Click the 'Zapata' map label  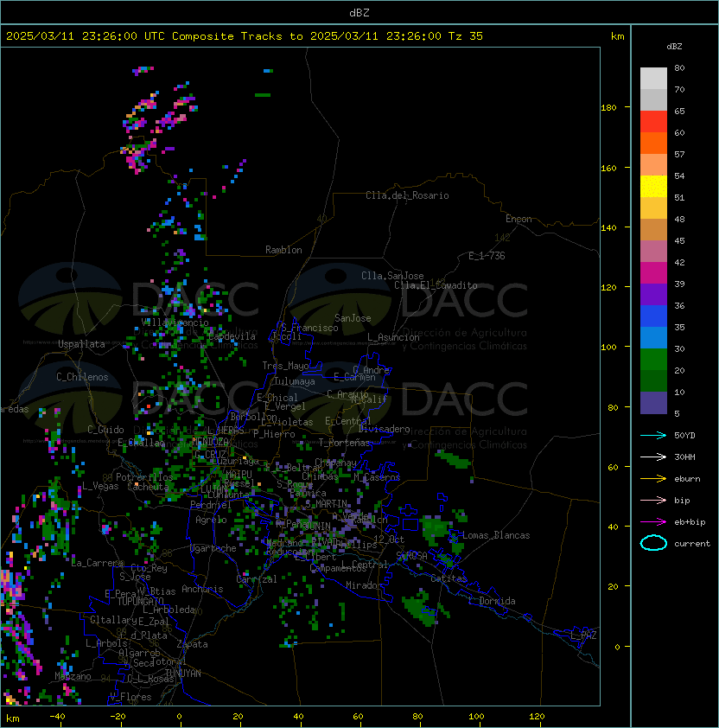pos(192,644)
